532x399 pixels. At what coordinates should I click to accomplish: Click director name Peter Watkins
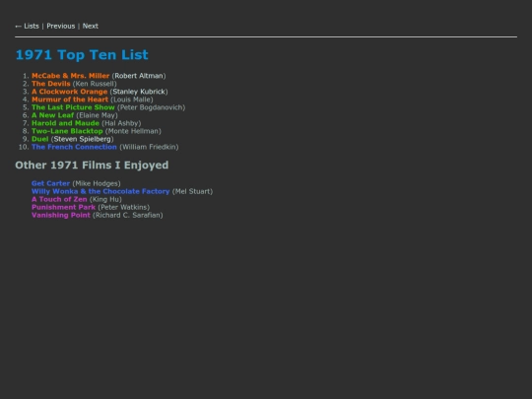click(x=124, y=207)
